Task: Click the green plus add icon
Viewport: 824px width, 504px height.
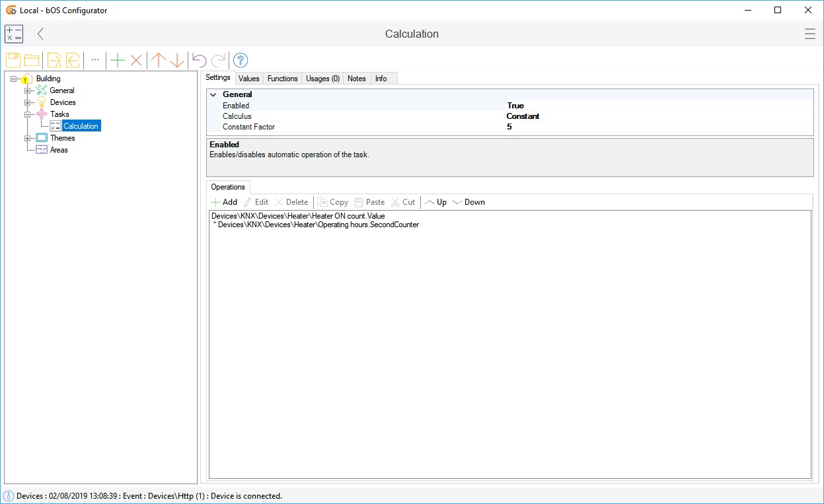Action: pos(118,60)
